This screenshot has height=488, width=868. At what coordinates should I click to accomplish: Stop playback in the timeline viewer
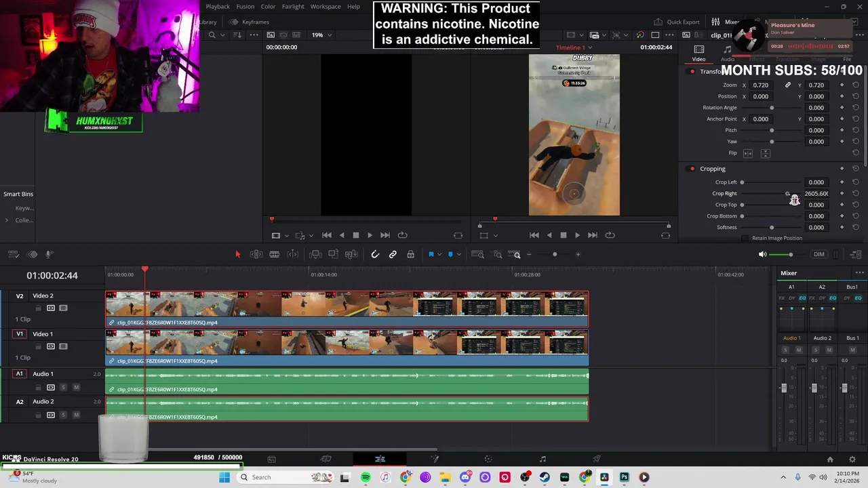click(563, 235)
